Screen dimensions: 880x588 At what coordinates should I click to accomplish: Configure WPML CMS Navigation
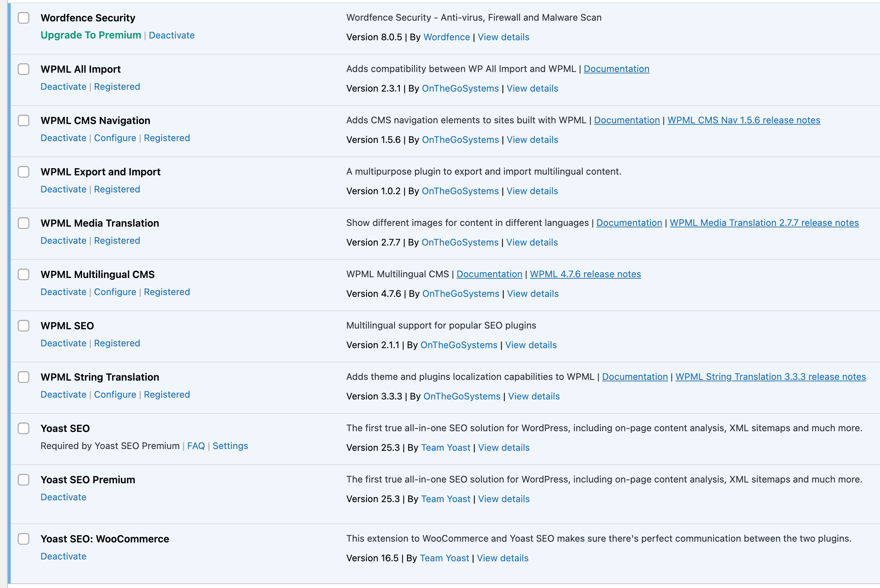coord(115,138)
